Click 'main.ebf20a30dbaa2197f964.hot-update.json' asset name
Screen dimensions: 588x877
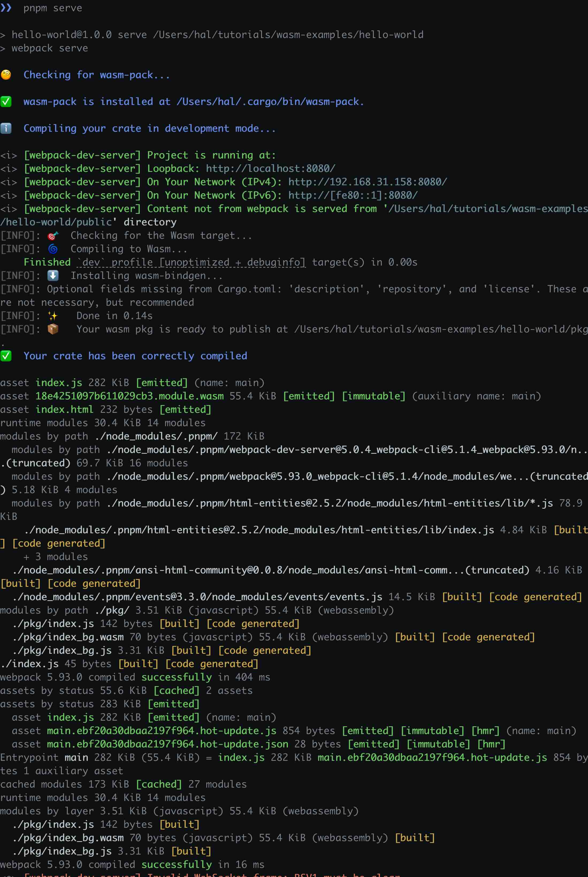pyautogui.click(x=168, y=744)
